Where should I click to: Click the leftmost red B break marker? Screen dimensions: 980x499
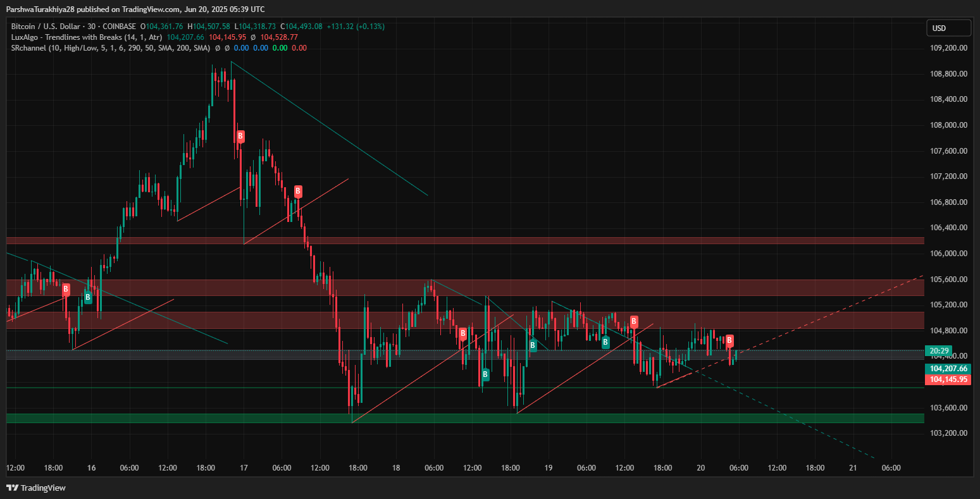(x=66, y=290)
